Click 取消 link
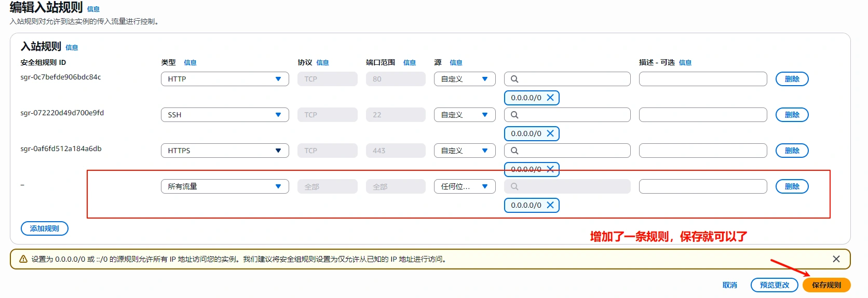Viewport: 868px width, 298px height. pyautogui.click(x=729, y=285)
